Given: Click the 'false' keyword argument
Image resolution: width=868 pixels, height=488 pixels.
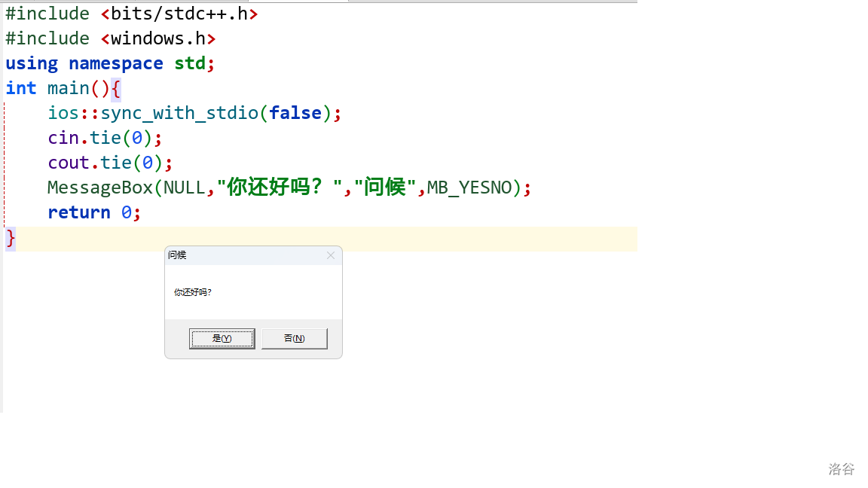Looking at the screenshot, I should click(x=295, y=113).
